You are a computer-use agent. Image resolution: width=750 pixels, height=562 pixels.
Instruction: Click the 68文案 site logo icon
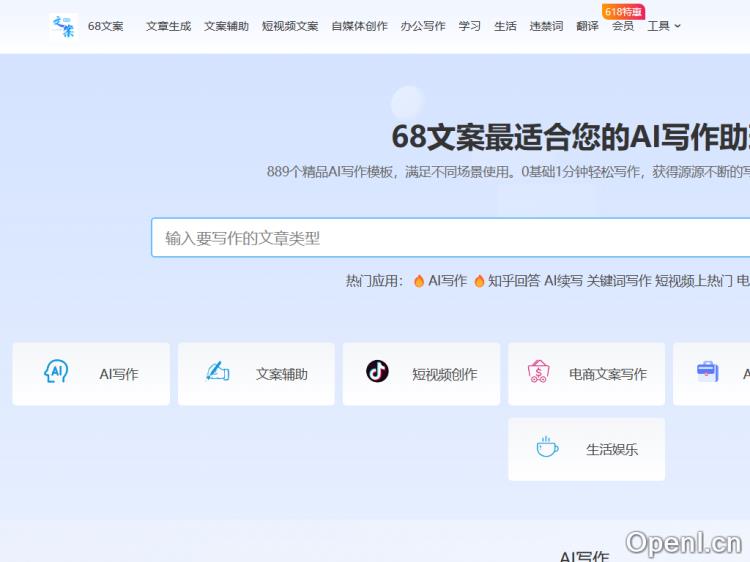coord(63,26)
